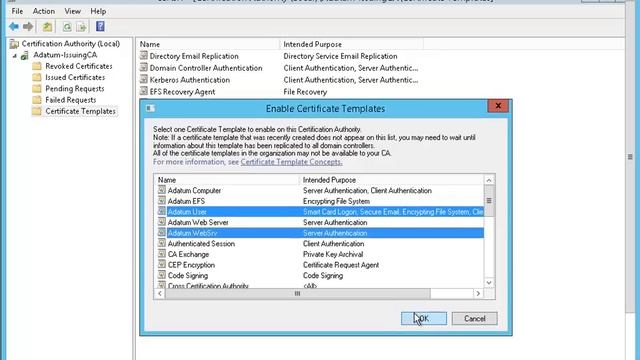The image size is (640, 360).
Task: Click the EFS Recovery Agent template icon
Action: 143,91
